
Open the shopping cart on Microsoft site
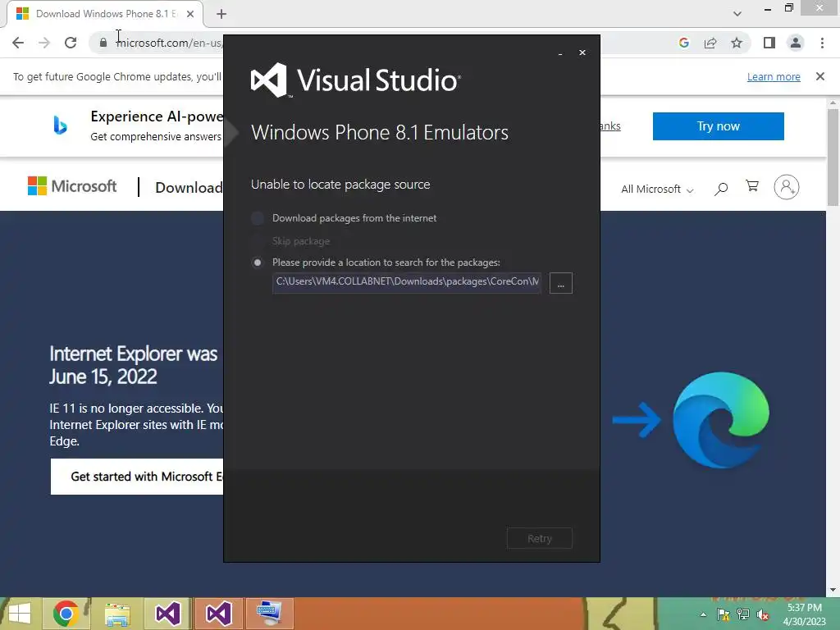pyautogui.click(x=752, y=186)
